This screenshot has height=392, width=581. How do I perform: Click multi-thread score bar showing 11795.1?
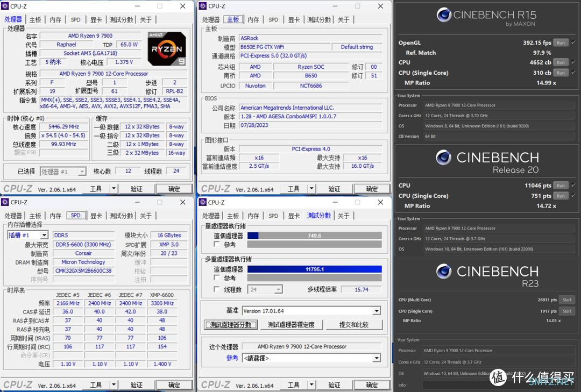(x=314, y=269)
